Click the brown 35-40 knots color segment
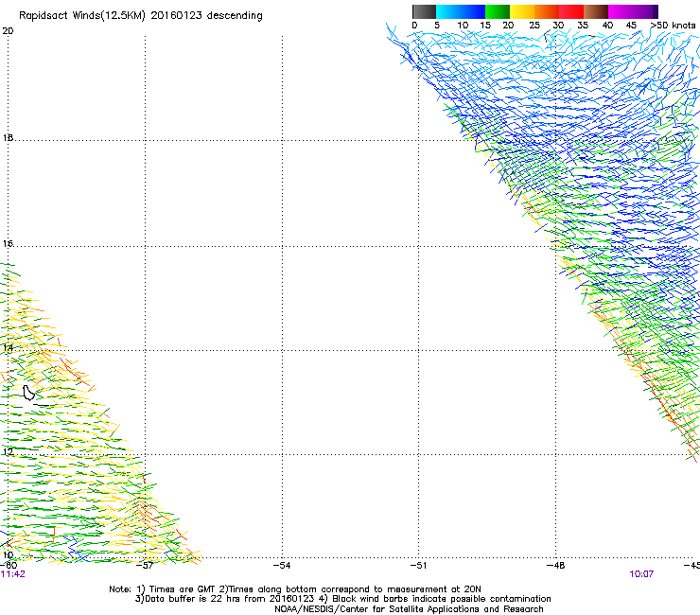 pyautogui.click(x=596, y=11)
